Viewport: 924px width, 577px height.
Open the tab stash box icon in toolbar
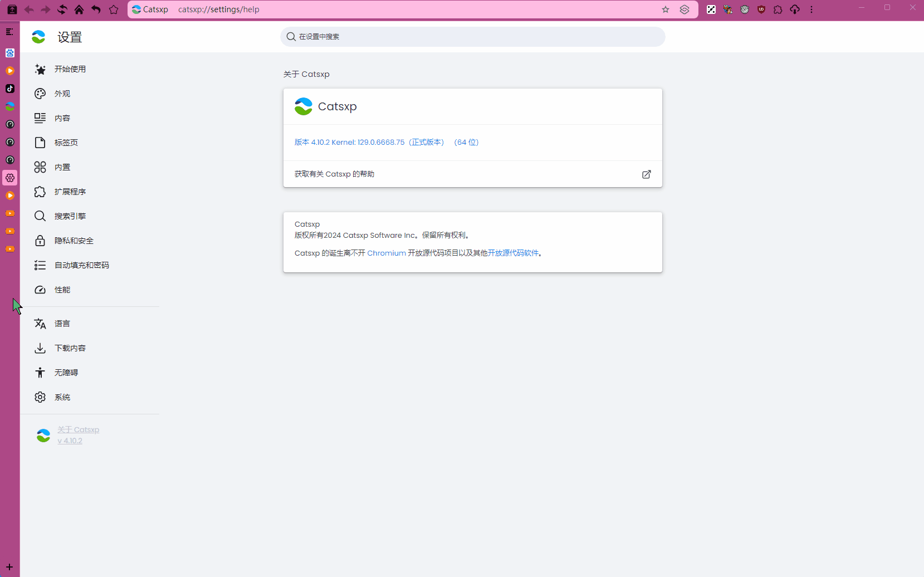12,9
